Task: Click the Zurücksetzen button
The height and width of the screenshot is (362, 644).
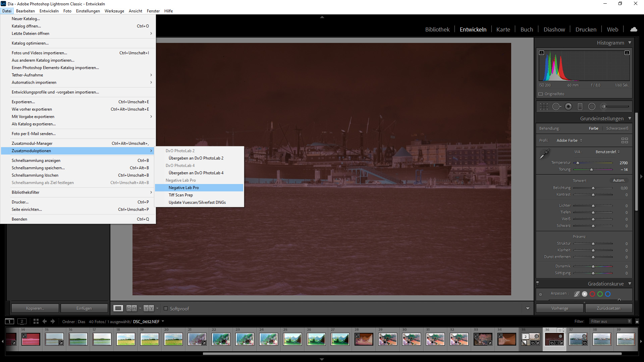Action: pos(608,308)
